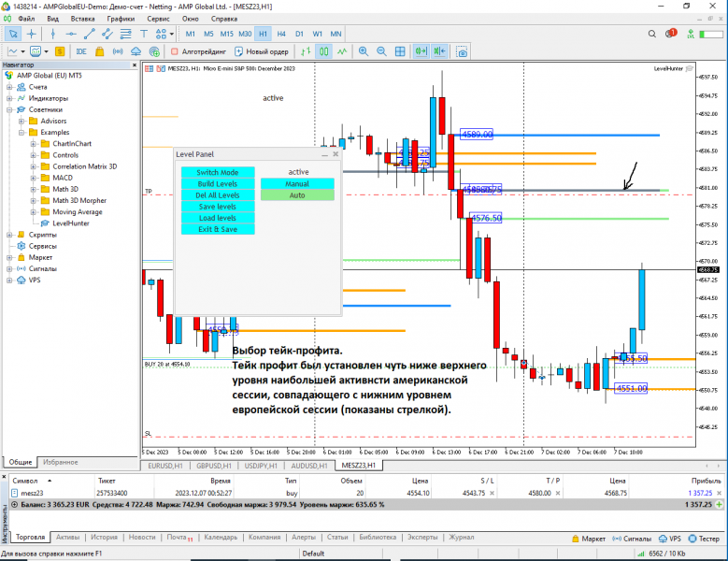Open the chart type dropdown arrow
Screen dimensions: 728x561
point(22,51)
